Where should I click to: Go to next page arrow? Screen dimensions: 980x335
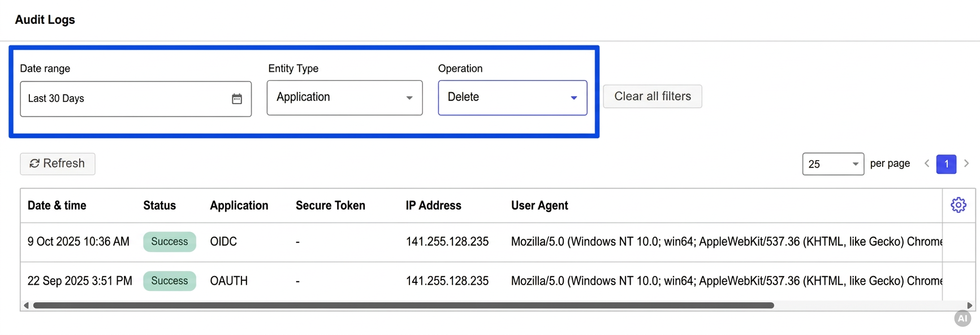(966, 164)
